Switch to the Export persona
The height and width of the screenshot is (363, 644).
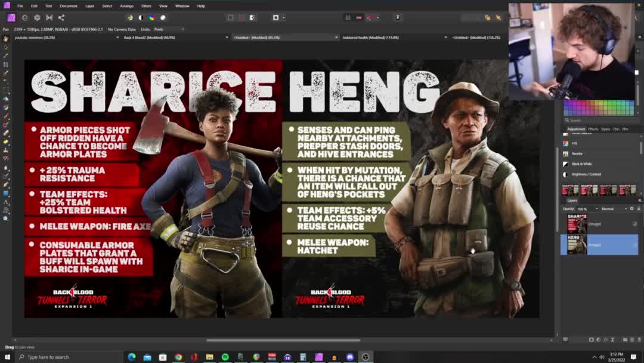61,17
